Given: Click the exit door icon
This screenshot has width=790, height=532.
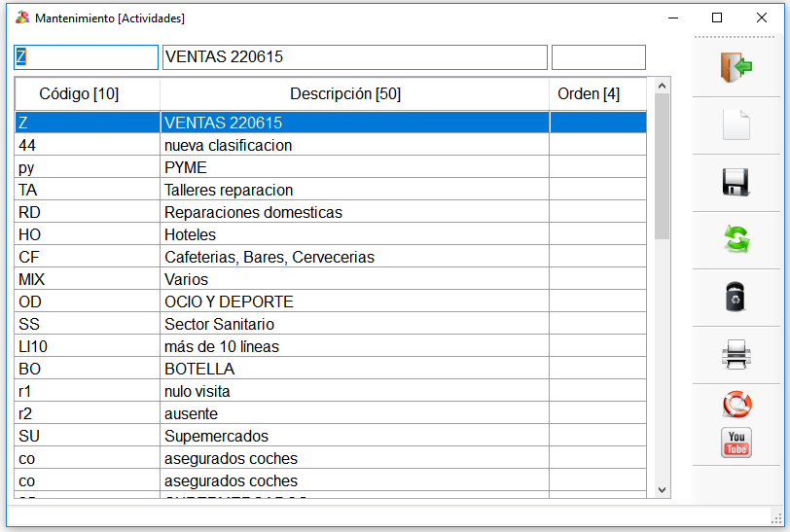Looking at the screenshot, I should (736, 67).
